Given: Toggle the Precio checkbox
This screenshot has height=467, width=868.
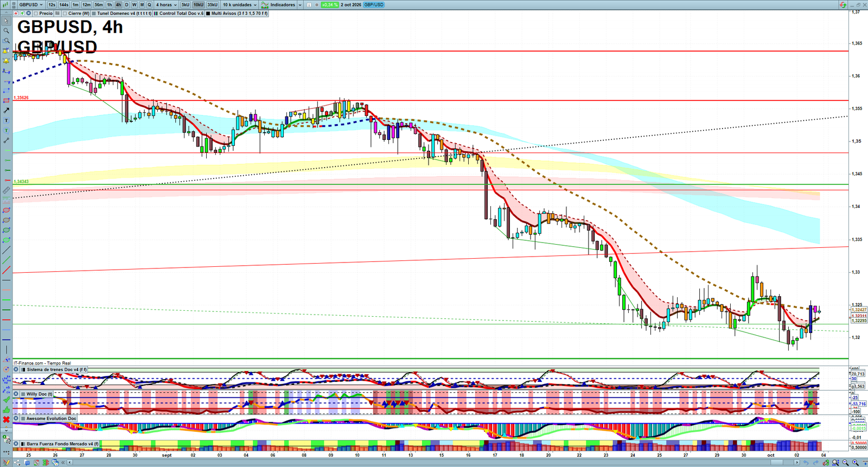Looking at the screenshot, I should coord(36,14).
